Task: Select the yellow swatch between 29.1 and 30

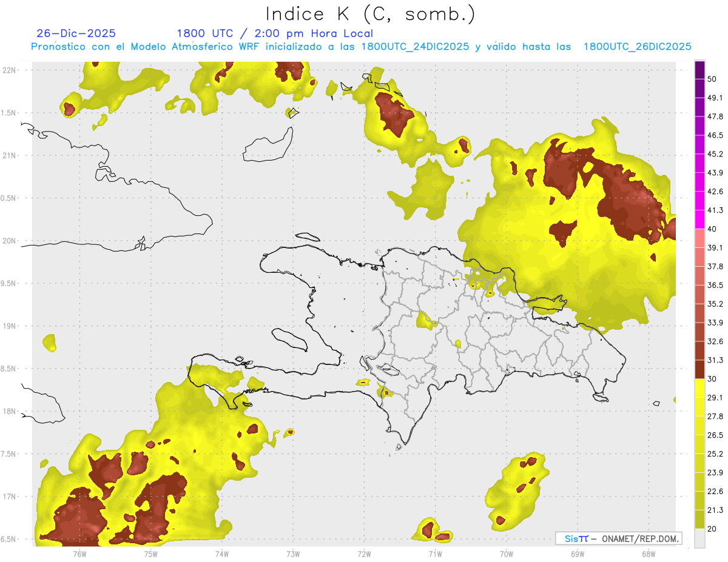Action: coord(699,388)
